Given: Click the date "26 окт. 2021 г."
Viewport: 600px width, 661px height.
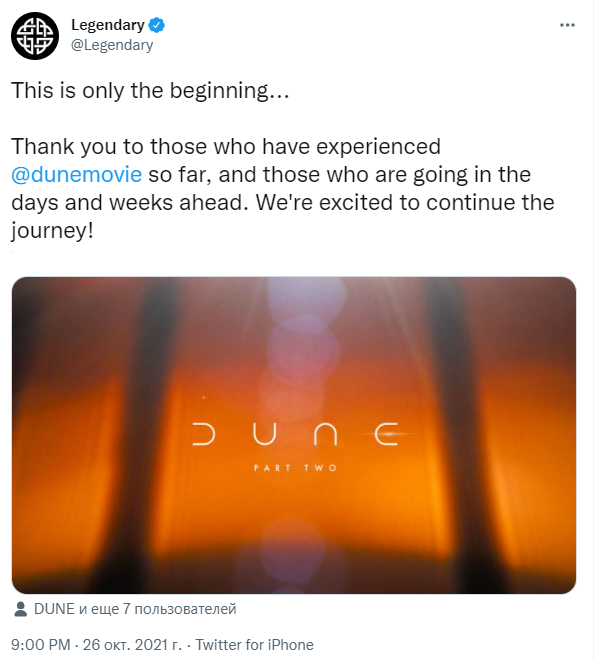Looking at the screenshot, I should tap(139, 645).
